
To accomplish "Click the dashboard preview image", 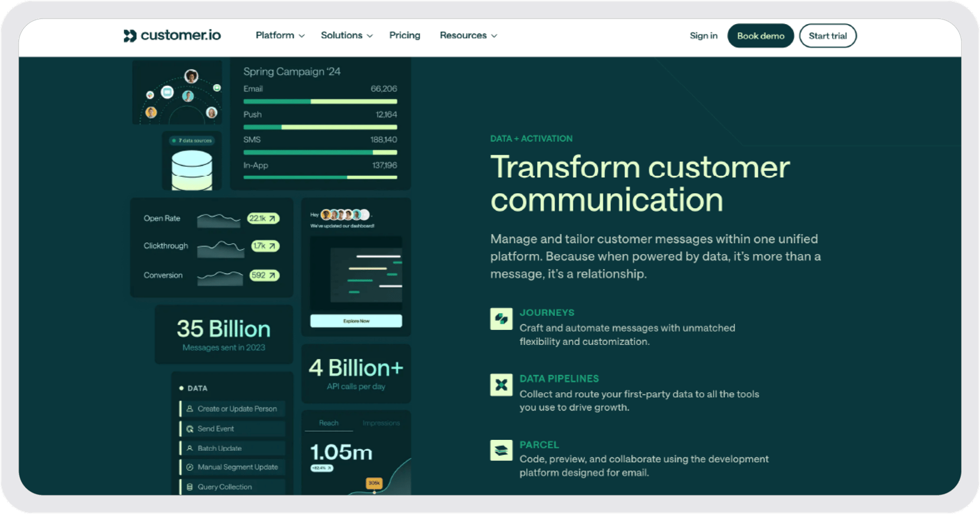I will [x=356, y=273].
